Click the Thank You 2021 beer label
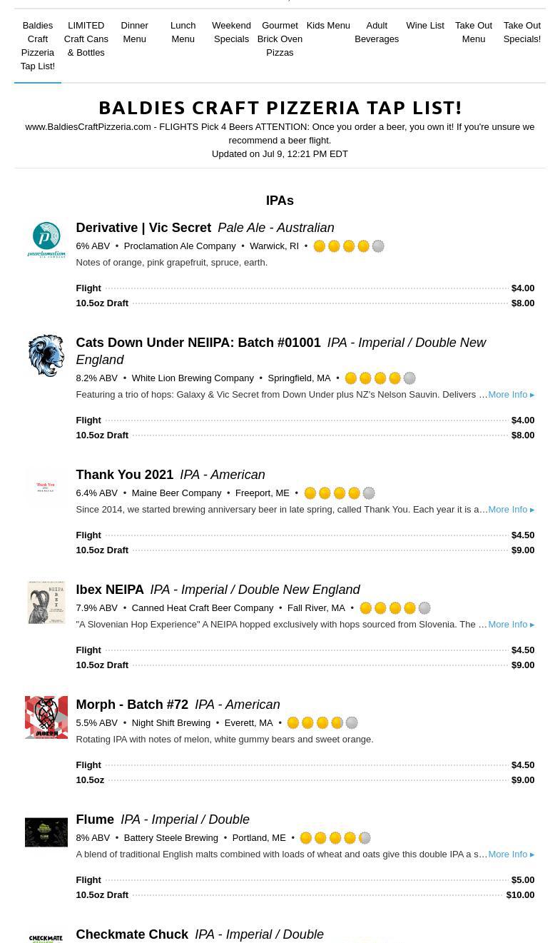This screenshot has width=560, height=943. tap(46, 488)
